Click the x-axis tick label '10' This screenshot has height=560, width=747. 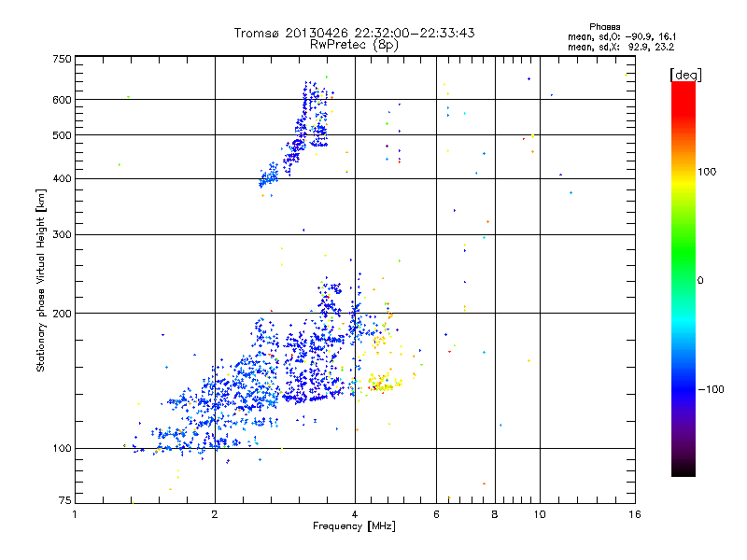point(540,514)
